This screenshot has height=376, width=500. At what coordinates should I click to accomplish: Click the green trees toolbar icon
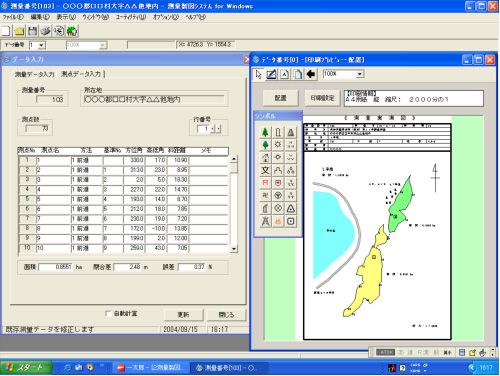point(72,31)
